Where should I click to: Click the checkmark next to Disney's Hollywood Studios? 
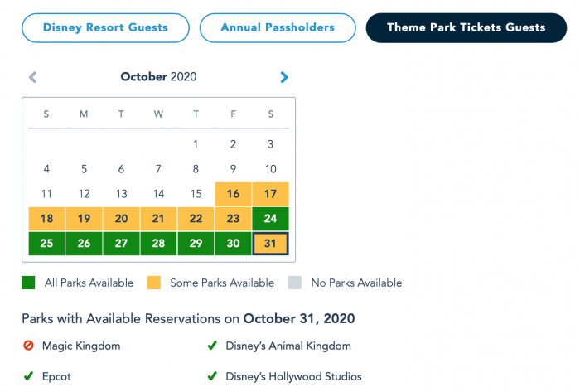tap(212, 376)
